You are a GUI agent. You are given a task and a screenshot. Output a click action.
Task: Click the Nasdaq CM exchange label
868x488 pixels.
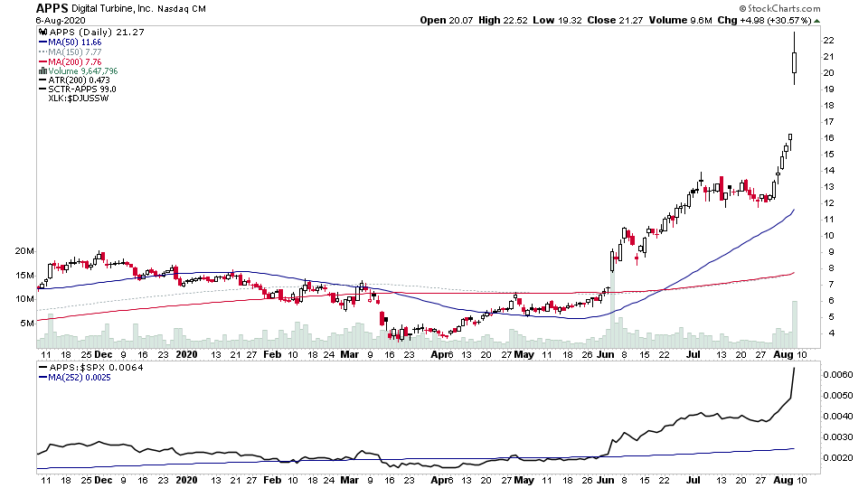point(182,9)
